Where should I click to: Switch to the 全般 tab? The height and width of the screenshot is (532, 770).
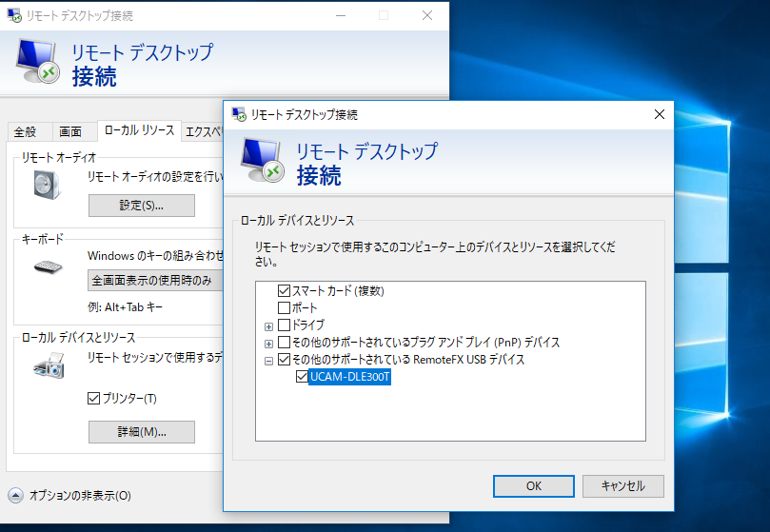pos(25,131)
